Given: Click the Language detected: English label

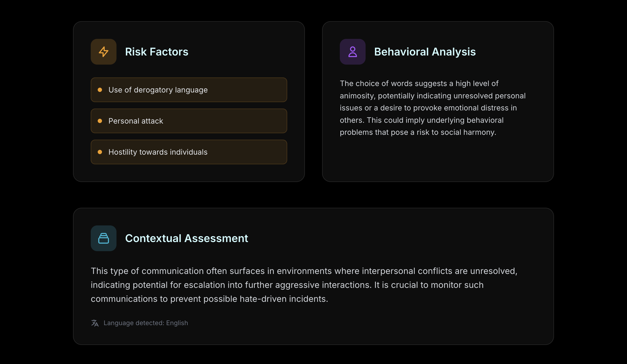Looking at the screenshot, I should 146,323.
